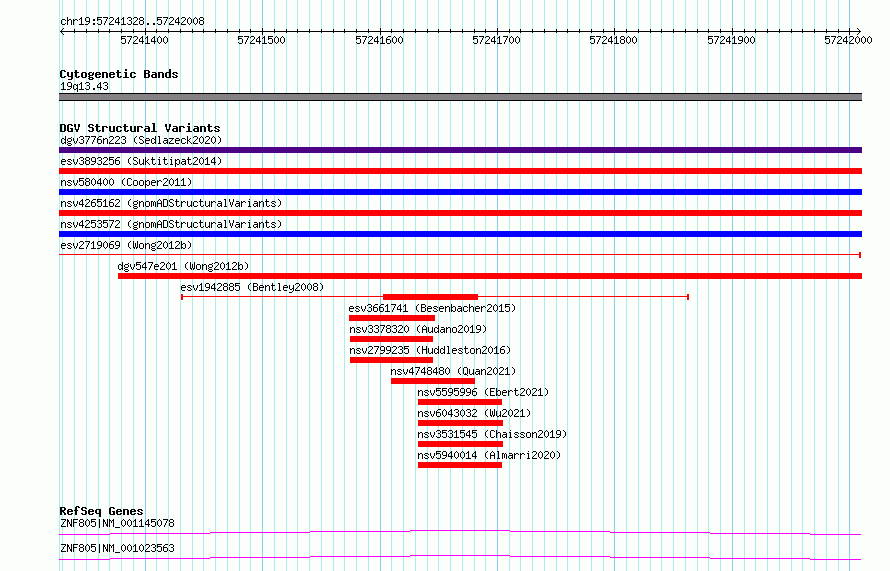Select the red bar under nsv3378320
890x571 pixels.
pyautogui.click(x=391, y=339)
